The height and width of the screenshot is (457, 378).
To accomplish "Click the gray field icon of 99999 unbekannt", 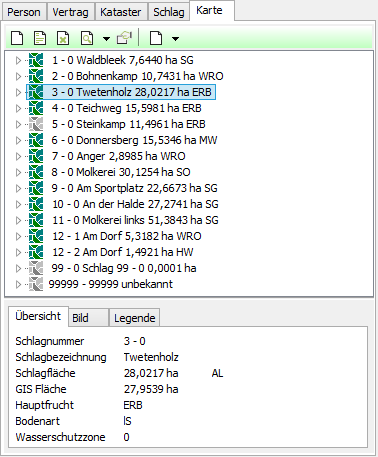I will (36, 284).
